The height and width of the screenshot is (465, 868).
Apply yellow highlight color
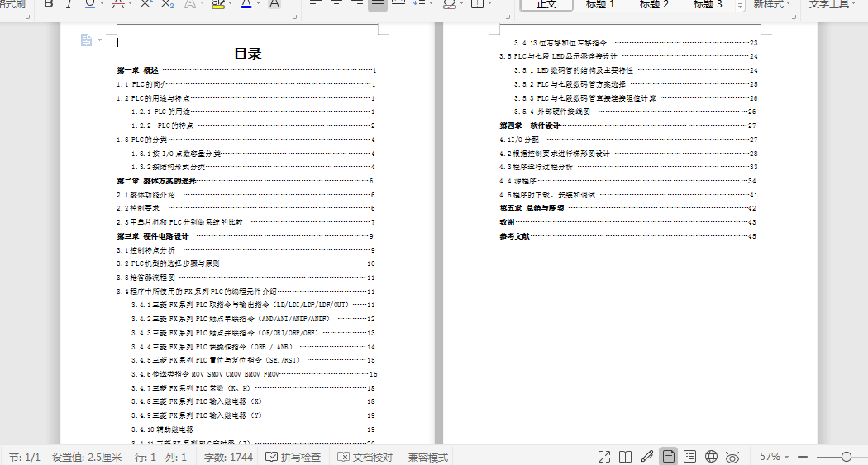point(218,4)
